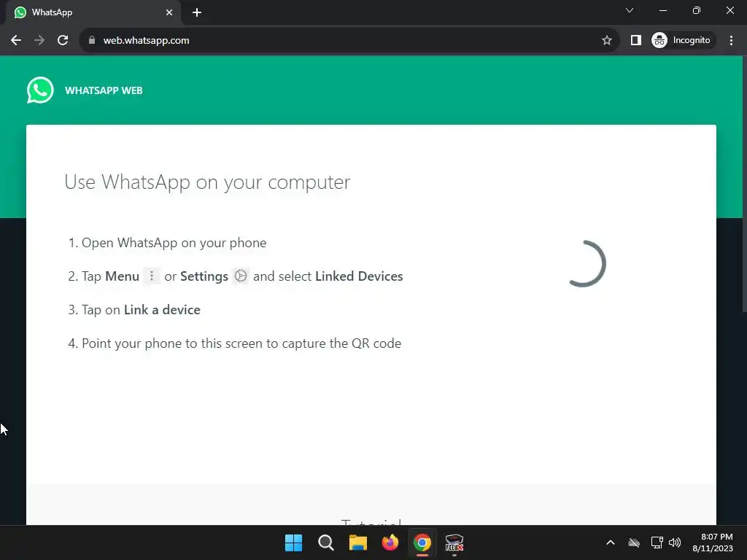
Task: Go back using the browser back arrow
Action: pyautogui.click(x=16, y=41)
